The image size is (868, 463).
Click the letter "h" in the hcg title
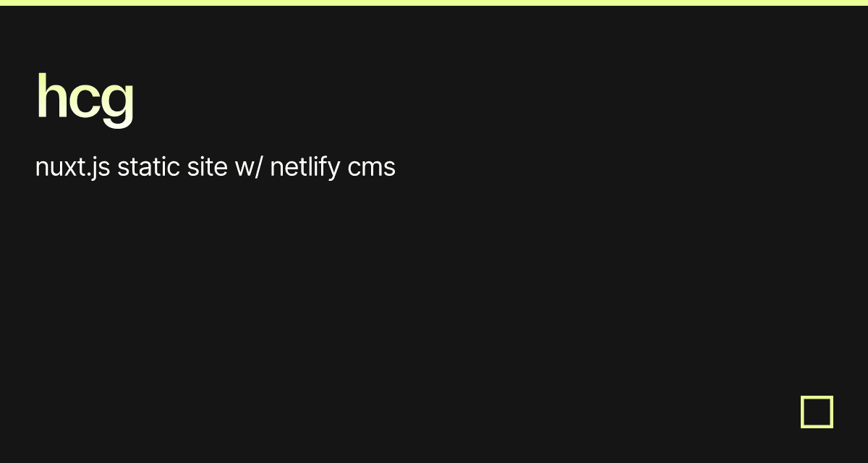(51, 95)
